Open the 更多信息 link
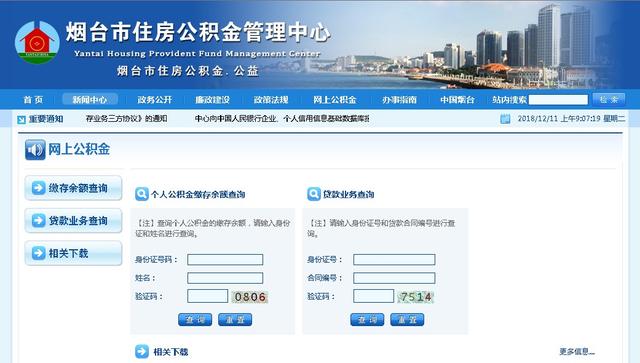The image size is (640, 363). tap(577, 352)
